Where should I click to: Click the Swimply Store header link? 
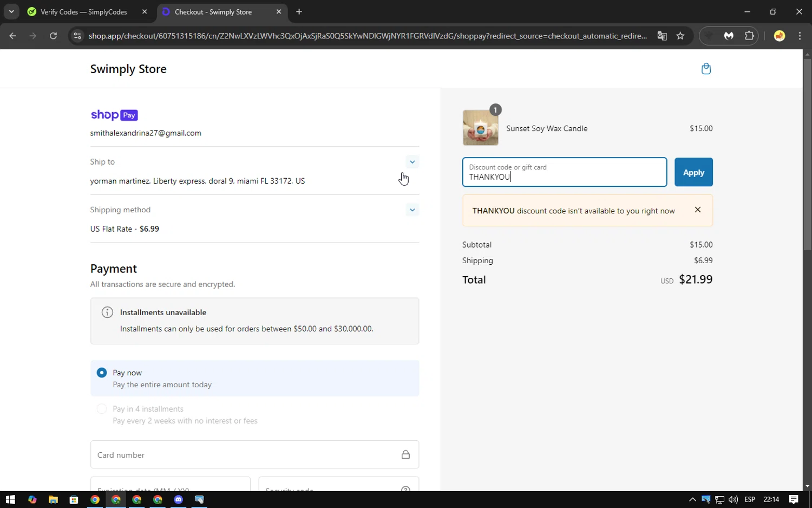tap(128, 69)
